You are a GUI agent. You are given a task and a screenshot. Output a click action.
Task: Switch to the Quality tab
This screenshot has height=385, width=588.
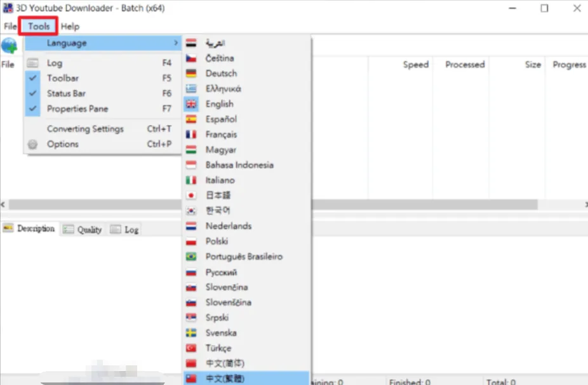pyautogui.click(x=83, y=230)
